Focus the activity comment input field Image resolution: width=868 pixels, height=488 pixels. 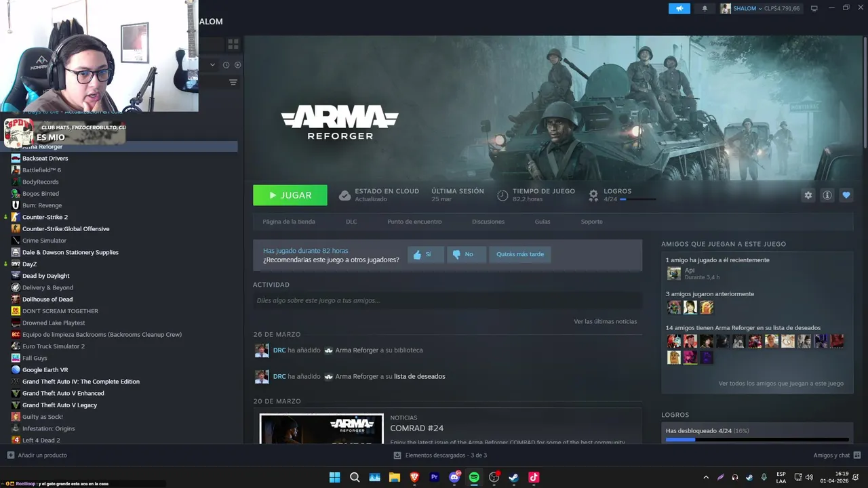click(x=448, y=300)
